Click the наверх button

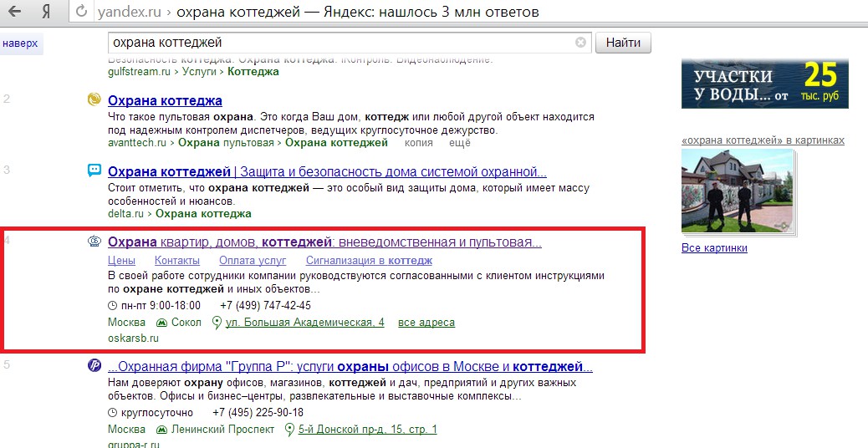coord(20,43)
